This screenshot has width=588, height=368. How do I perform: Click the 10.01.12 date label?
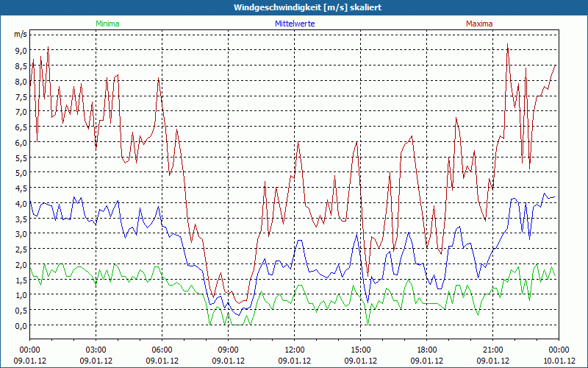pos(559,361)
